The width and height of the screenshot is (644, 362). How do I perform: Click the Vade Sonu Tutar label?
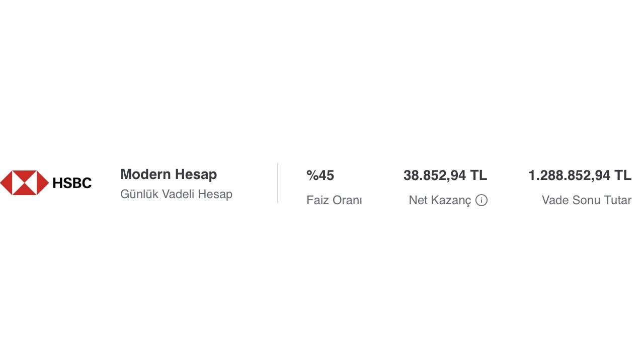click(x=586, y=200)
